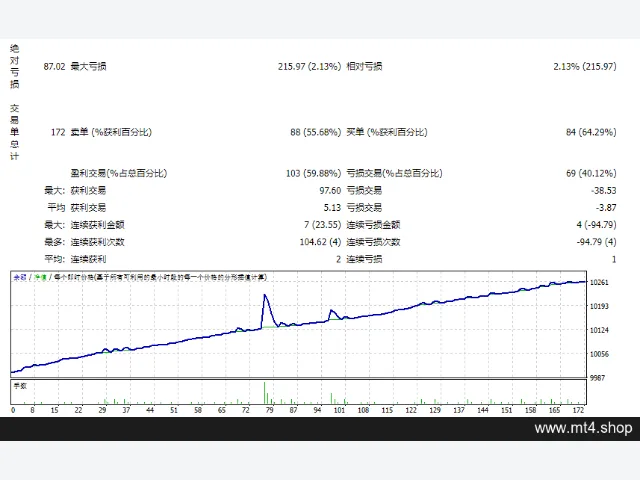This screenshot has width=640, height=480.
Task: Select the value 2.13% (215.97)
Action: [585, 66]
